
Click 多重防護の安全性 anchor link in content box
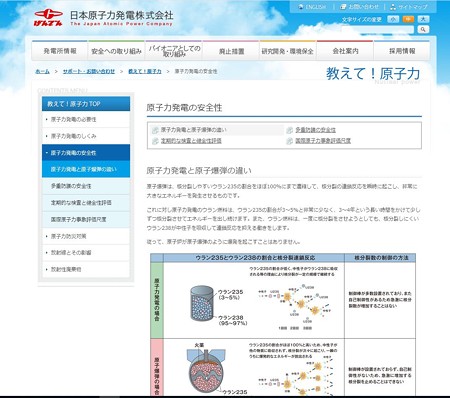tap(315, 130)
